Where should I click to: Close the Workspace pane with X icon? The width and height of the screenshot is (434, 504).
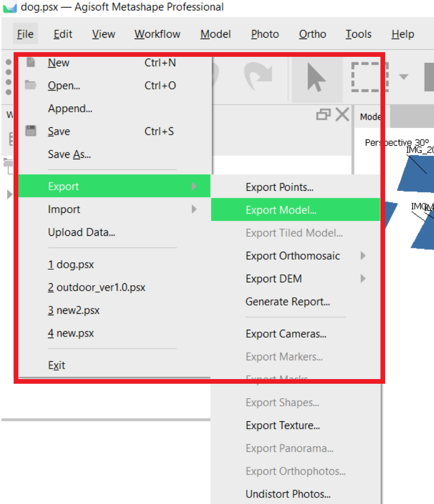(342, 115)
